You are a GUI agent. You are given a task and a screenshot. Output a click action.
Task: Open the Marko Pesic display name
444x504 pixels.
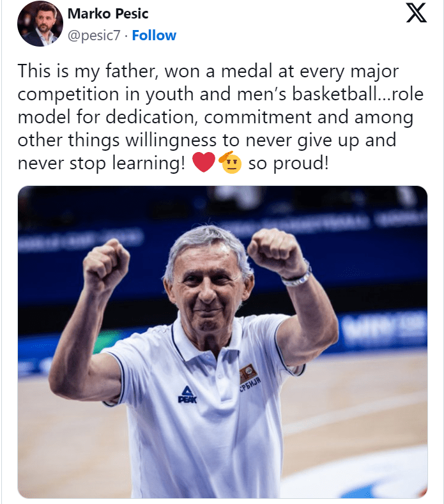[107, 14]
